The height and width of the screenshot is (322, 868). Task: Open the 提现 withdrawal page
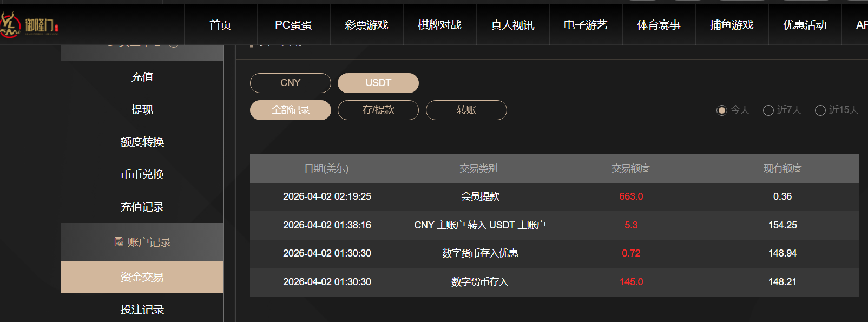click(142, 109)
